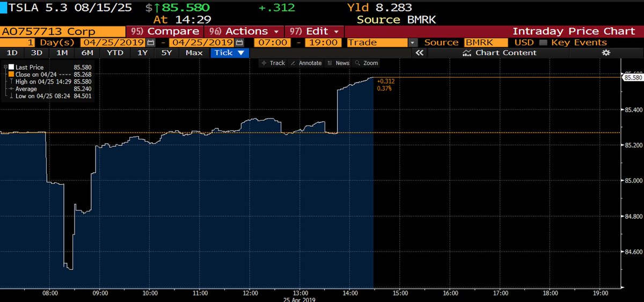Click the end date 04/25/2019 field

click(x=202, y=42)
